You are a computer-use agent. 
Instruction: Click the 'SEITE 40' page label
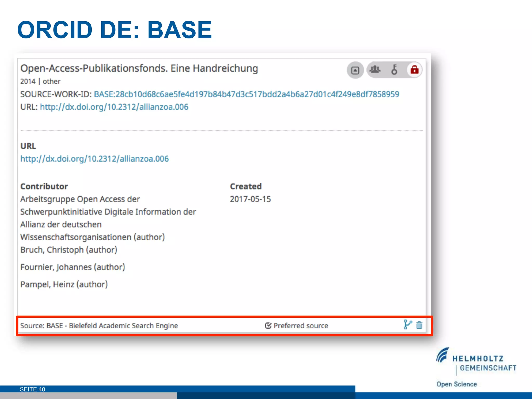coord(32,389)
